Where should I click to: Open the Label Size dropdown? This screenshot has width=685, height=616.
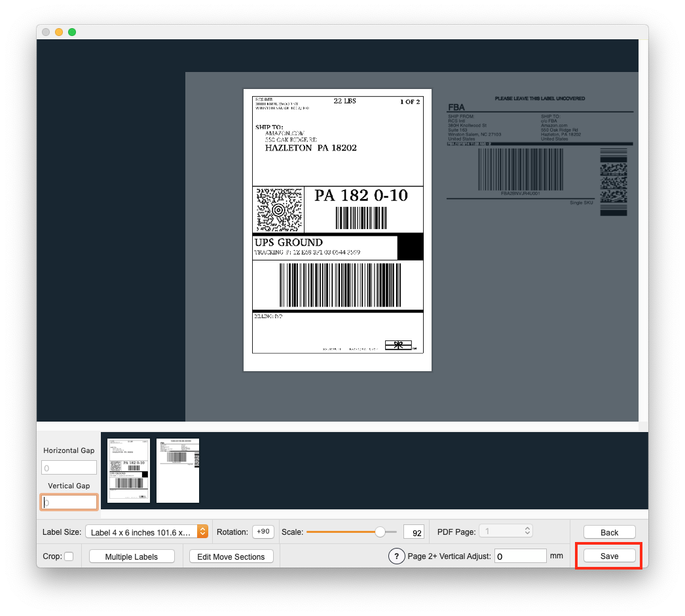coord(147,532)
